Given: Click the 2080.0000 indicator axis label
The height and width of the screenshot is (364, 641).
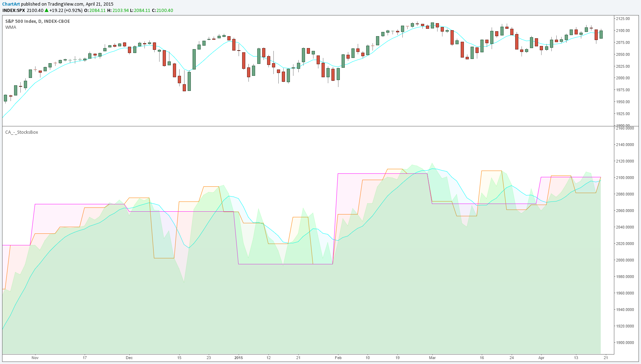Looking at the screenshot, I should tap(625, 194).
